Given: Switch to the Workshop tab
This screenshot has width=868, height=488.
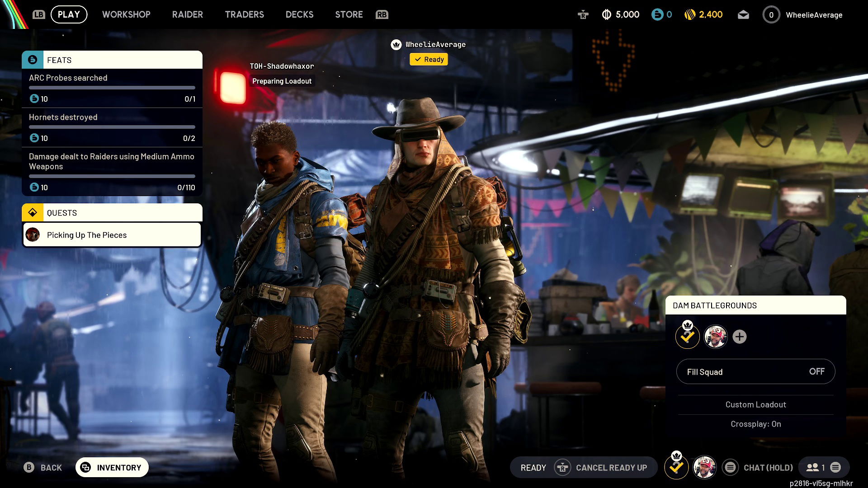Looking at the screenshot, I should [126, 14].
